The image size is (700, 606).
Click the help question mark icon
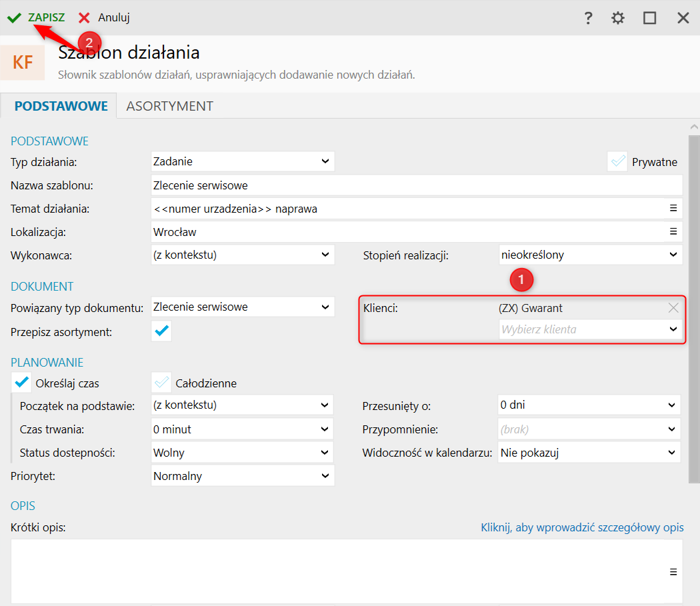[588, 18]
